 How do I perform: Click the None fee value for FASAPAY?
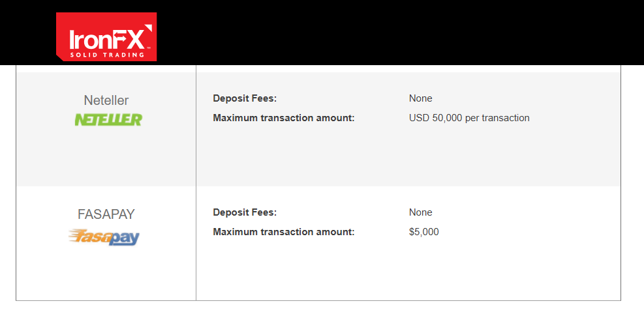[420, 212]
